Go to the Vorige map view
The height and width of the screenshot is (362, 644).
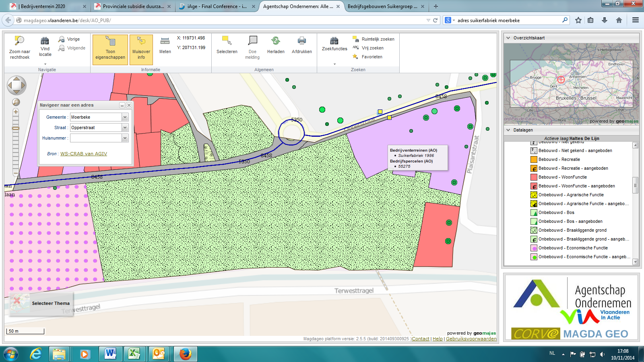tap(69, 39)
